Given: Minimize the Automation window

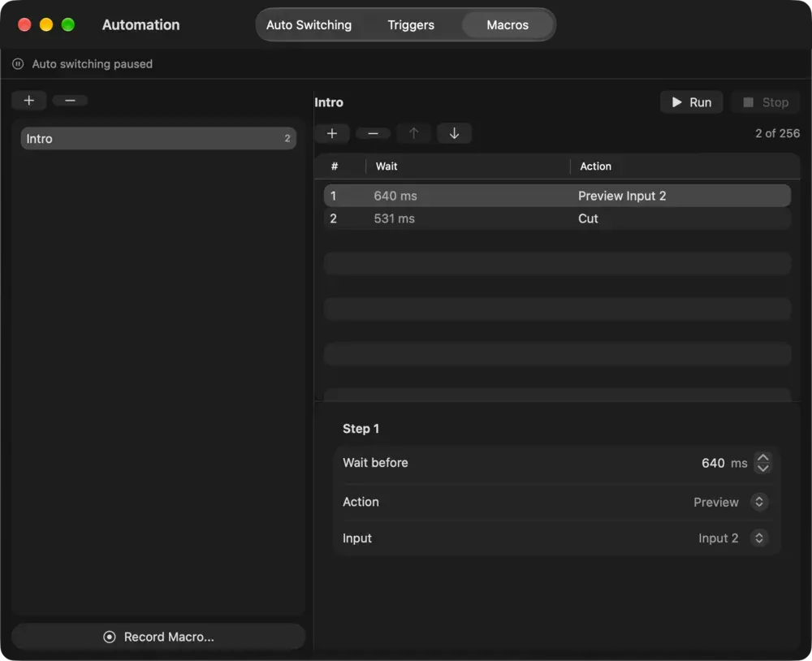Looking at the screenshot, I should (46, 24).
